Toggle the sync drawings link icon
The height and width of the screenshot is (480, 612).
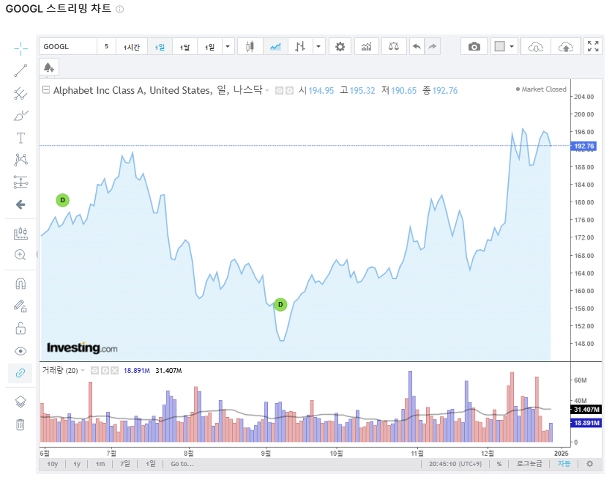tap(21, 373)
